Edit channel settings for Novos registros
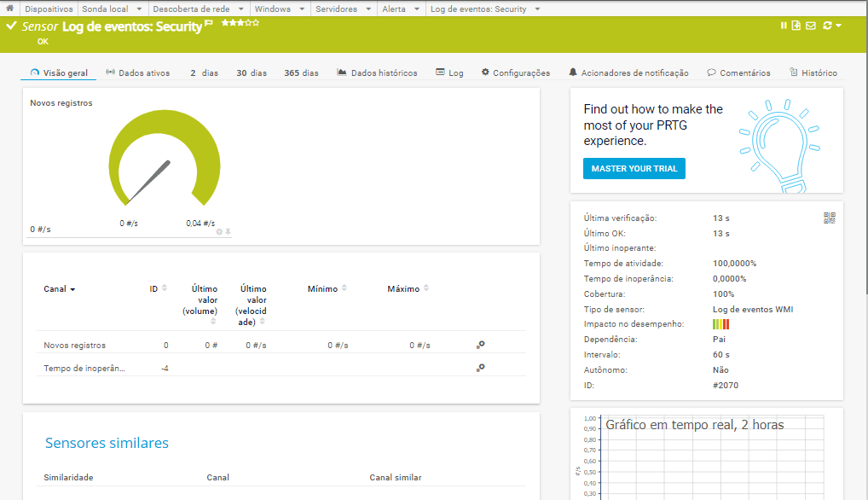The height and width of the screenshot is (500, 868). (x=481, y=345)
